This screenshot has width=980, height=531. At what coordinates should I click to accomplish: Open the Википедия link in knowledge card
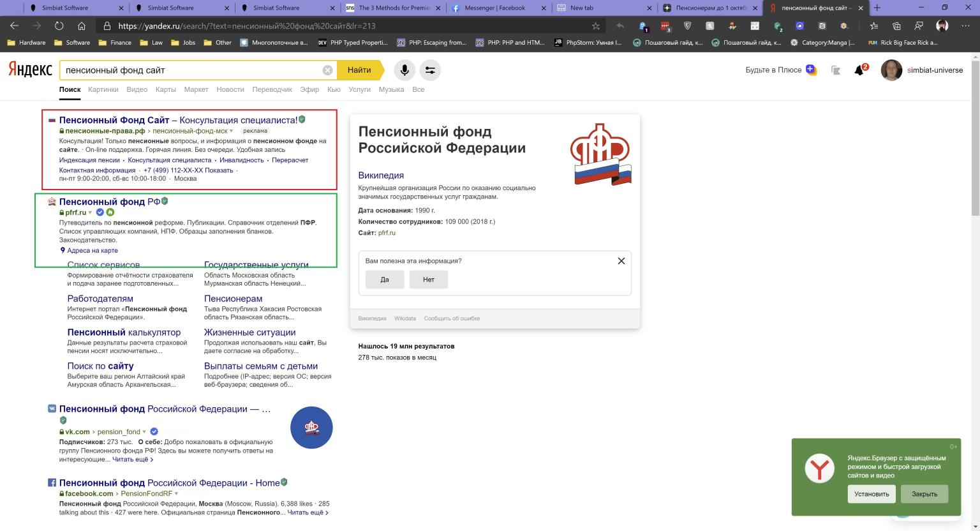(x=381, y=176)
